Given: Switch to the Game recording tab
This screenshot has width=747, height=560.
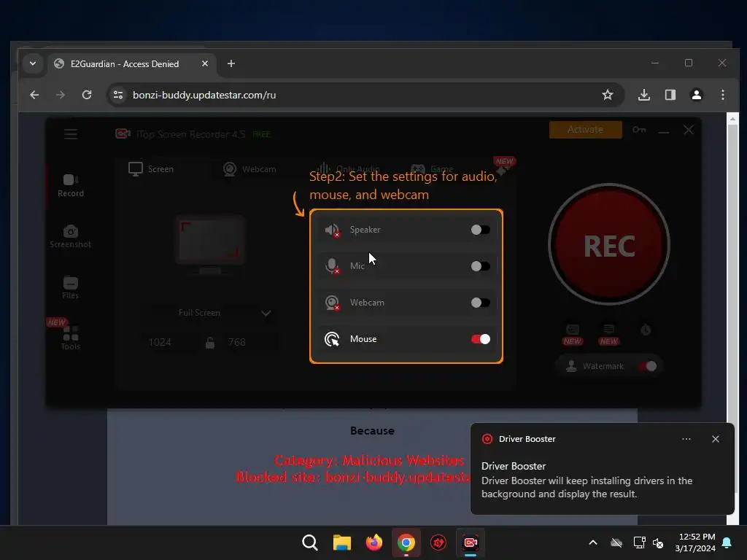Looking at the screenshot, I should click(432, 169).
